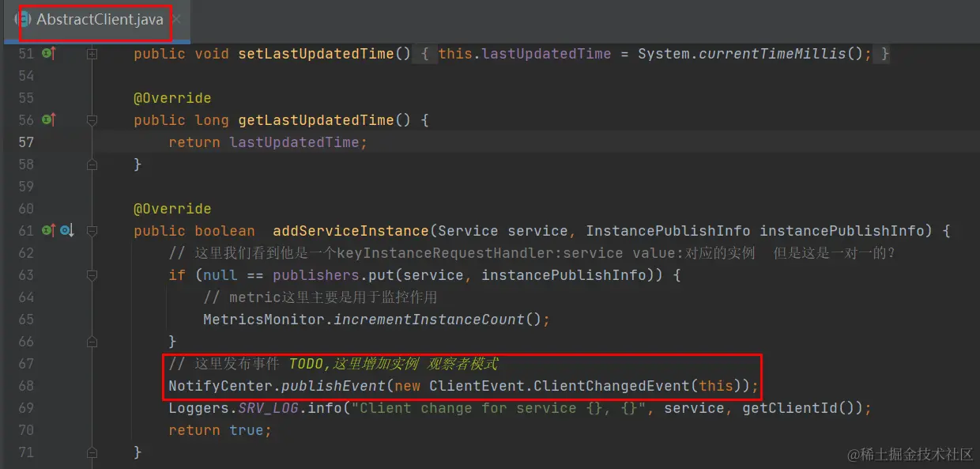
Task: Click the 'long' keyword on line 56
Action: (212, 120)
